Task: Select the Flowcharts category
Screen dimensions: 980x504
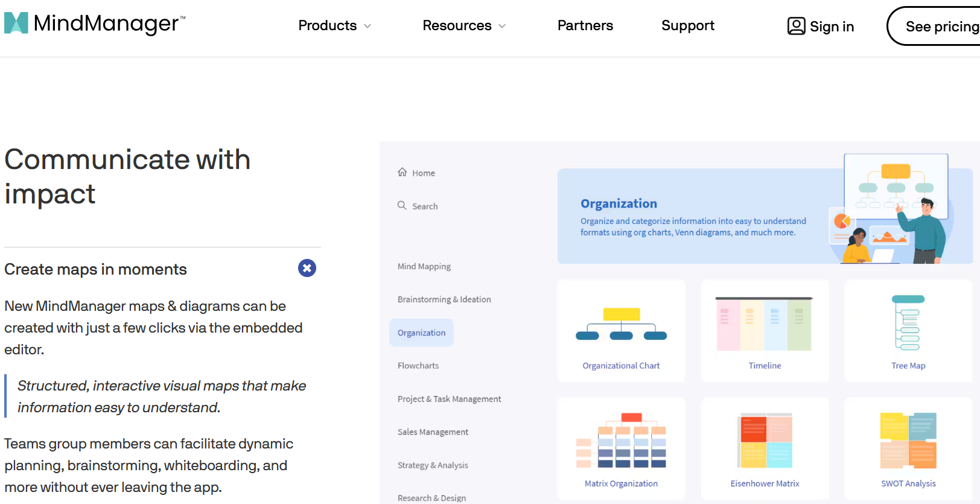Action: pos(418,366)
